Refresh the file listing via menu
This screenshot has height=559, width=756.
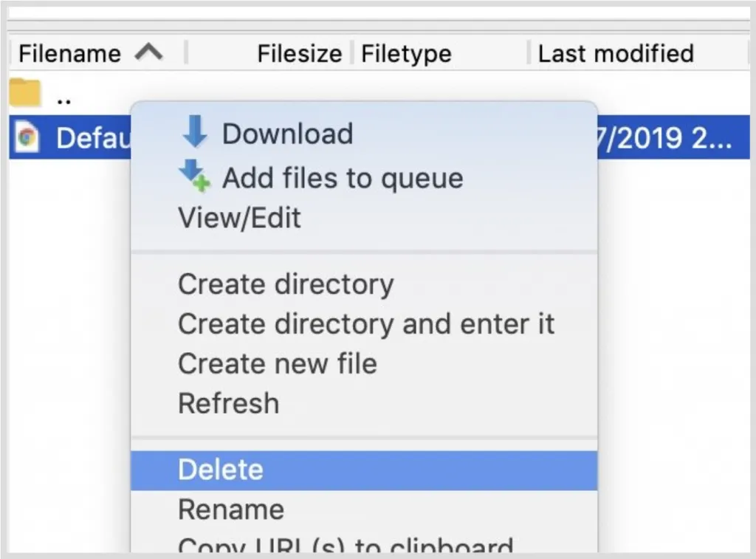tap(228, 403)
